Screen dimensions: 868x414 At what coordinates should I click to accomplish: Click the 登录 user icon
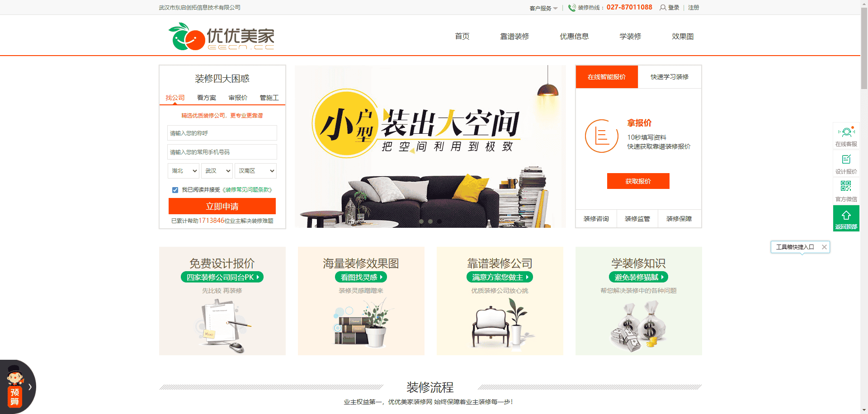663,8
